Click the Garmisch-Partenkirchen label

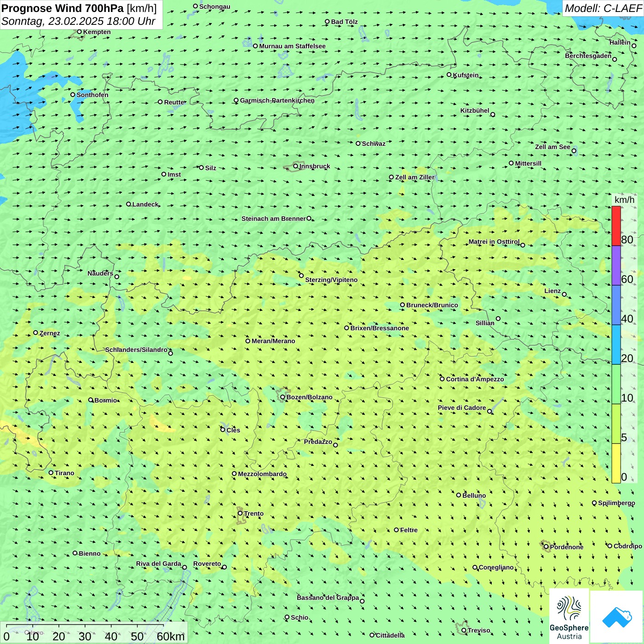(277, 100)
